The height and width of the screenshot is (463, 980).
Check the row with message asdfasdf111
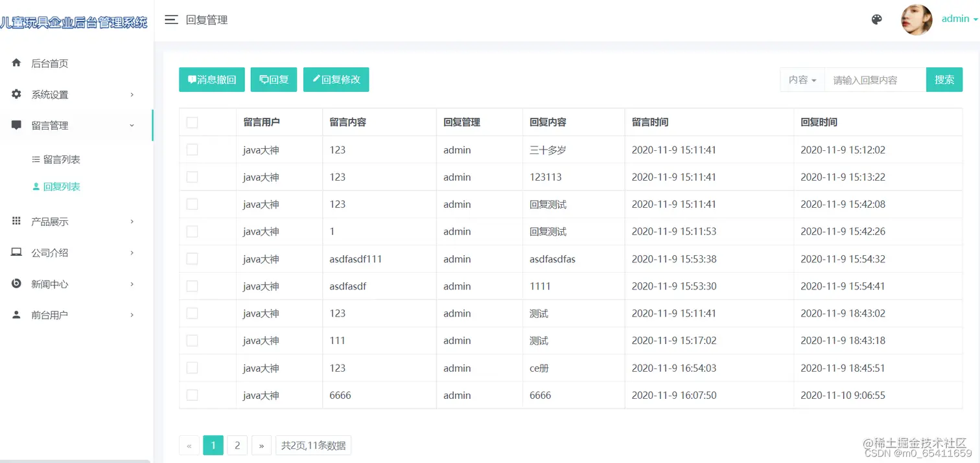click(192, 258)
